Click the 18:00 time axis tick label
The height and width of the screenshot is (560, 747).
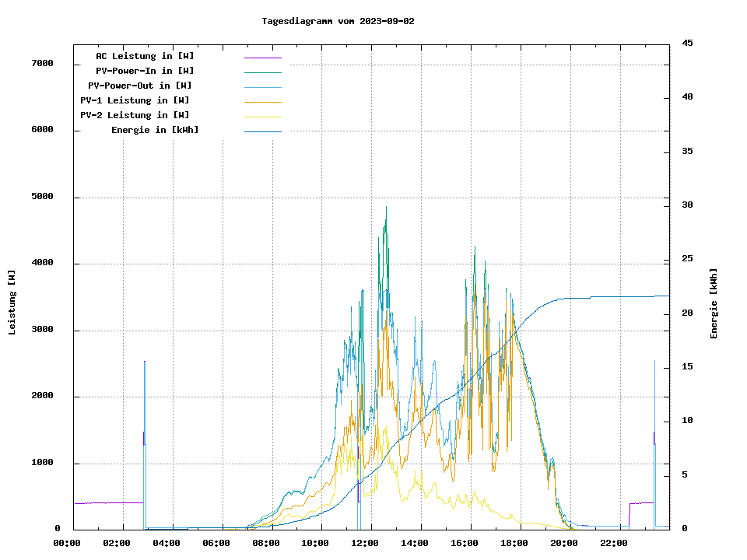(x=514, y=543)
